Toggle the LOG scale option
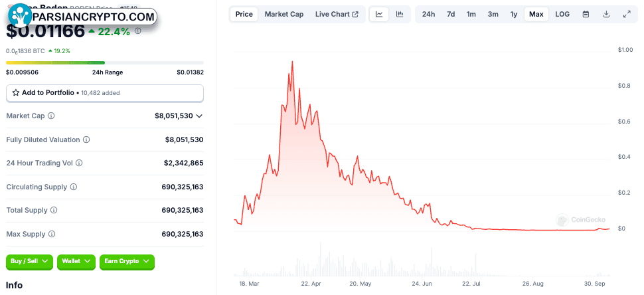 click(x=562, y=15)
